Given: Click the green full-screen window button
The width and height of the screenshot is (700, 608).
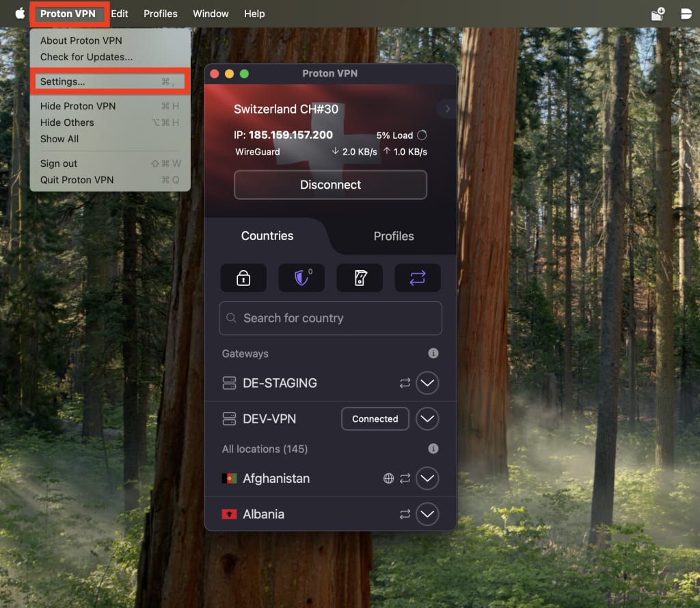Looking at the screenshot, I should click(x=244, y=74).
